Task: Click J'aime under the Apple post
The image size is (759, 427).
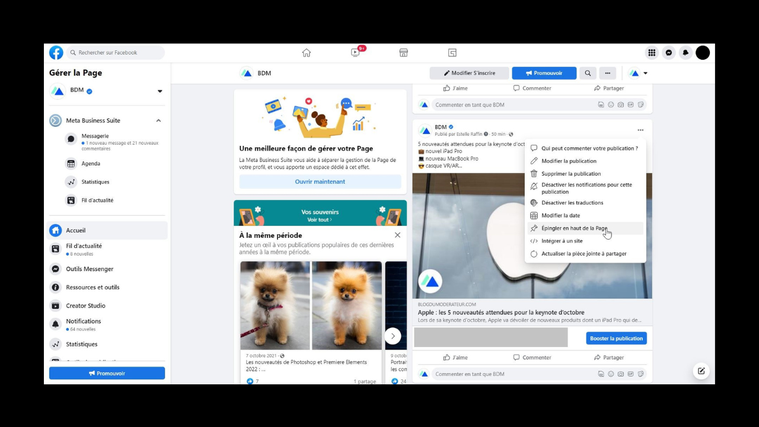Action: tap(455, 357)
